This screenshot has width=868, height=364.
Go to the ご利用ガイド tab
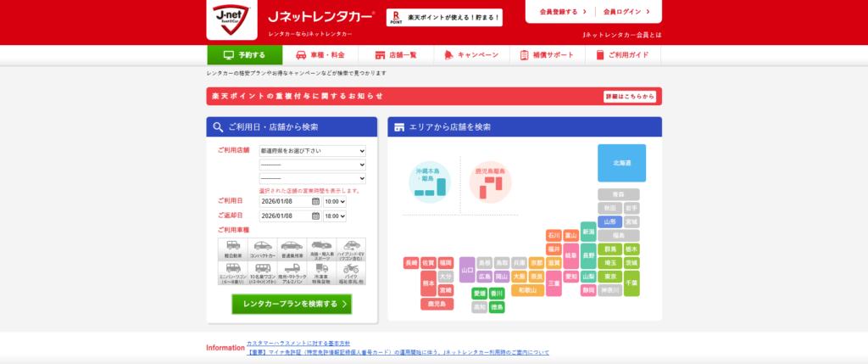click(622, 55)
